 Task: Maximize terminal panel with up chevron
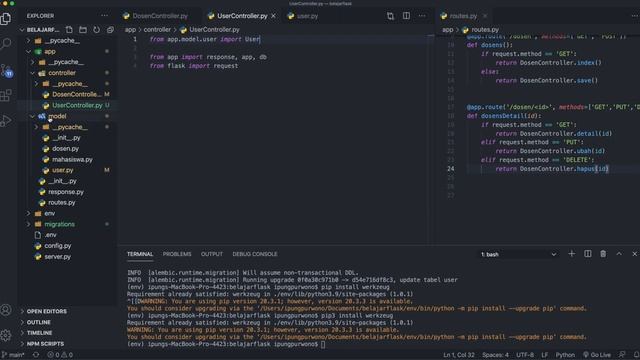(x=619, y=254)
